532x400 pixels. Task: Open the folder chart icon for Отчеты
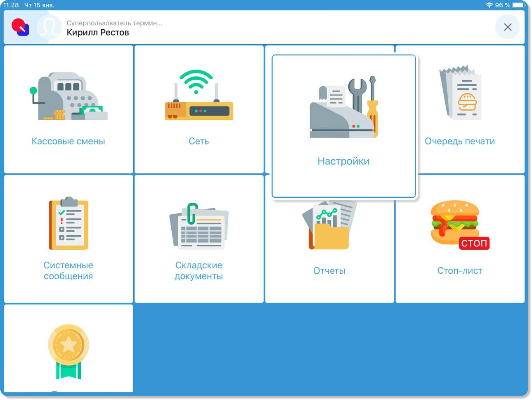pyautogui.click(x=329, y=226)
